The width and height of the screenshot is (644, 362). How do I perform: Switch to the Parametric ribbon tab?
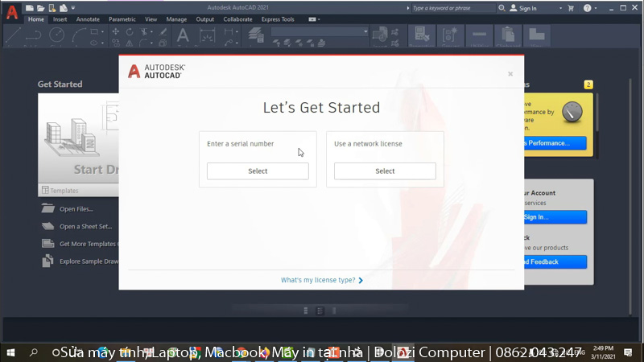(x=122, y=19)
